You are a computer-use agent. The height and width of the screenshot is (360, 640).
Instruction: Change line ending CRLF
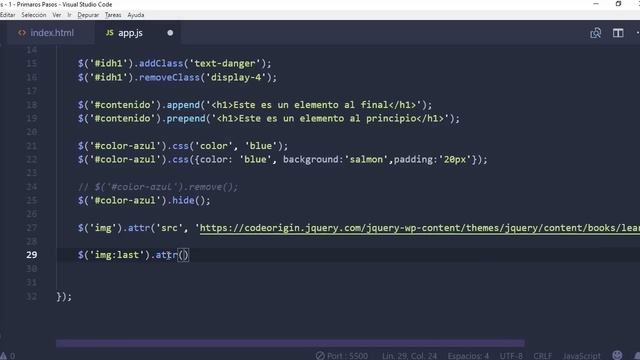click(x=542, y=356)
